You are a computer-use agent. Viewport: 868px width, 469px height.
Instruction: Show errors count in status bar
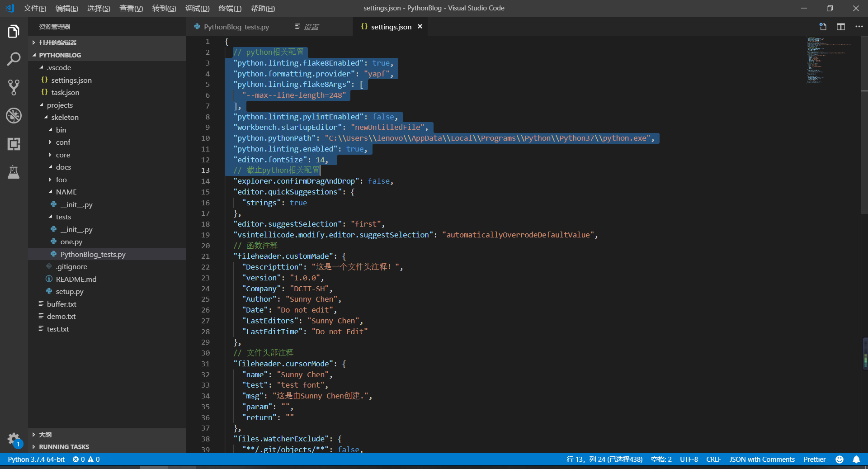click(79, 460)
